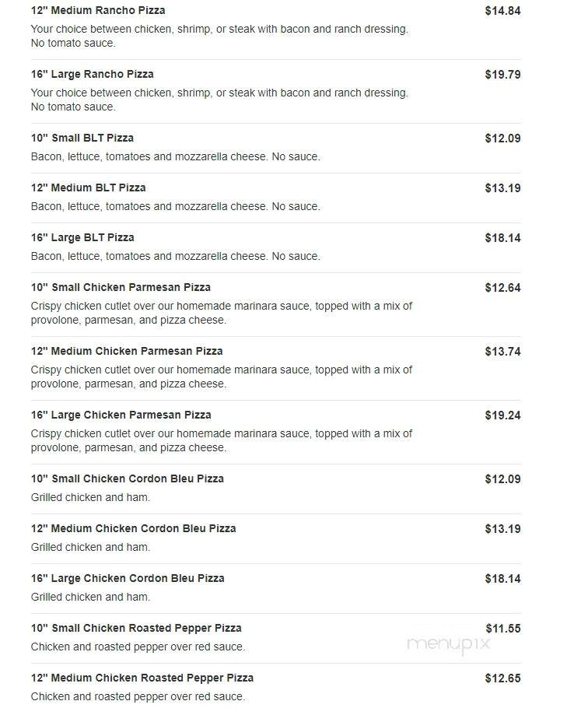
Task: Click the $11.55 Small Roasted Pepper price
Action: [503, 629]
